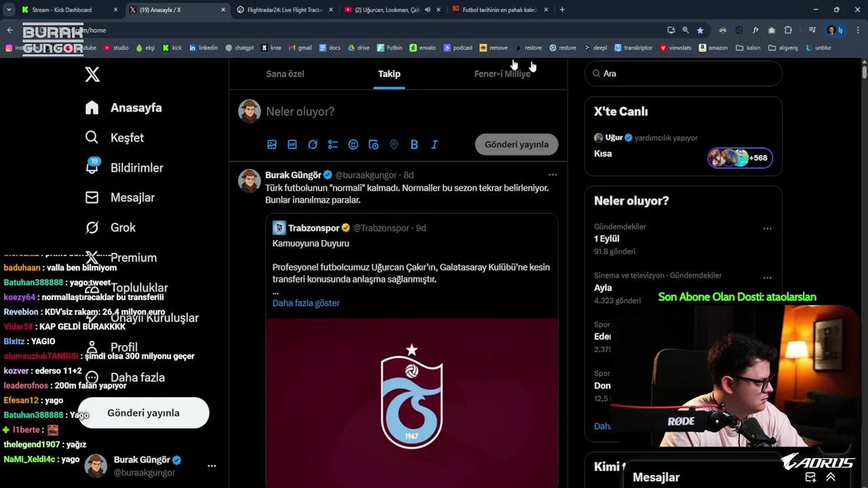Expand the alışveriş bookmarks folder

[x=783, y=48]
